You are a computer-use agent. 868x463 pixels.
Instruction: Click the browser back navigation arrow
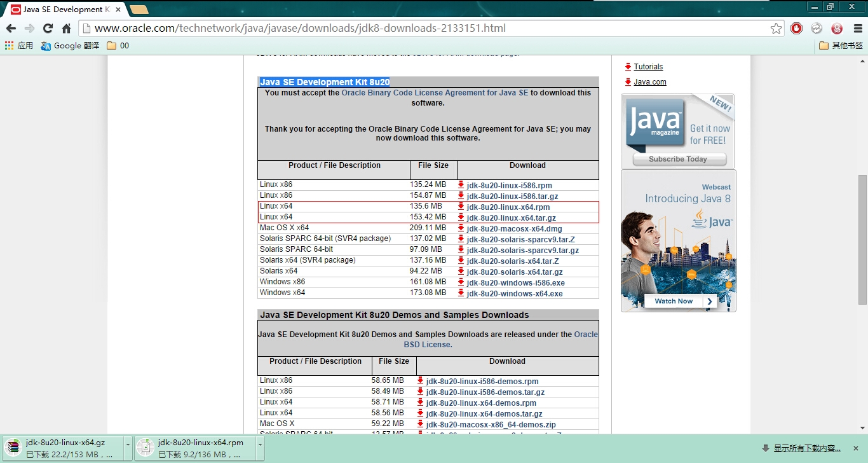(11, 28)
